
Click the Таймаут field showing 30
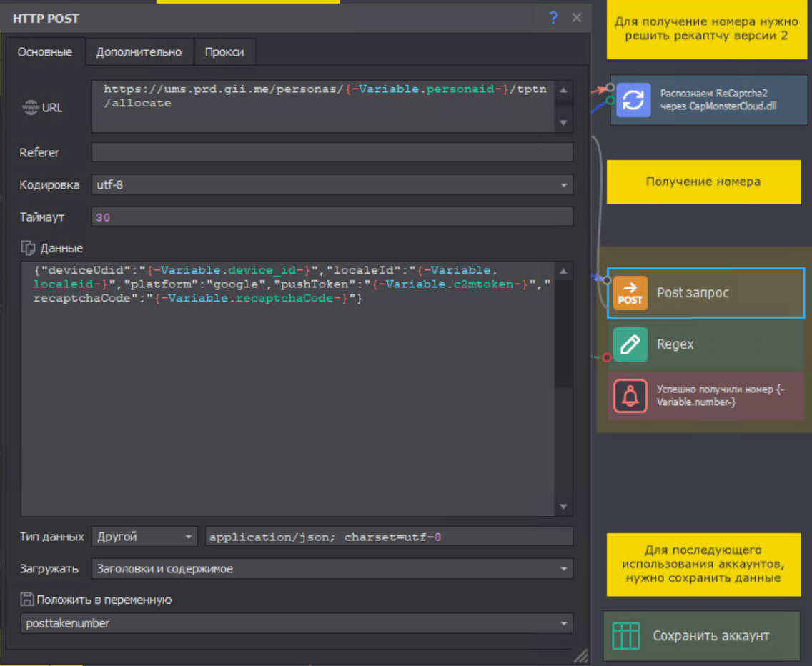[332, 217]
